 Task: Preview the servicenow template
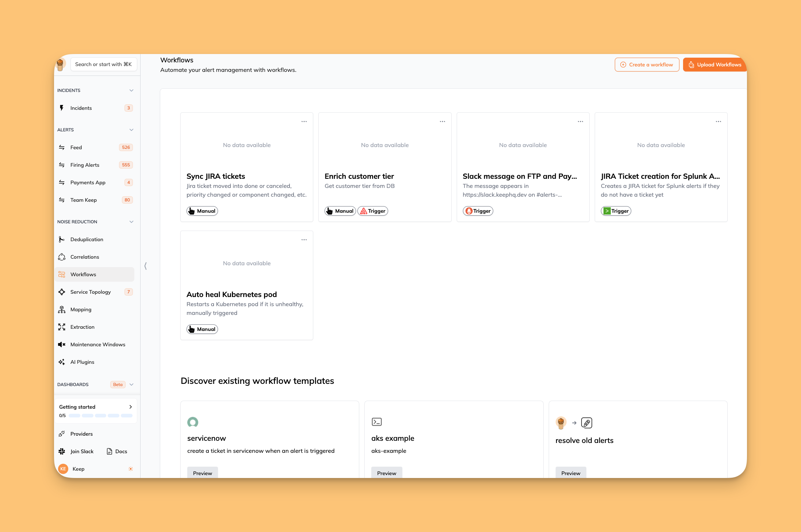[x=203, y=473]
